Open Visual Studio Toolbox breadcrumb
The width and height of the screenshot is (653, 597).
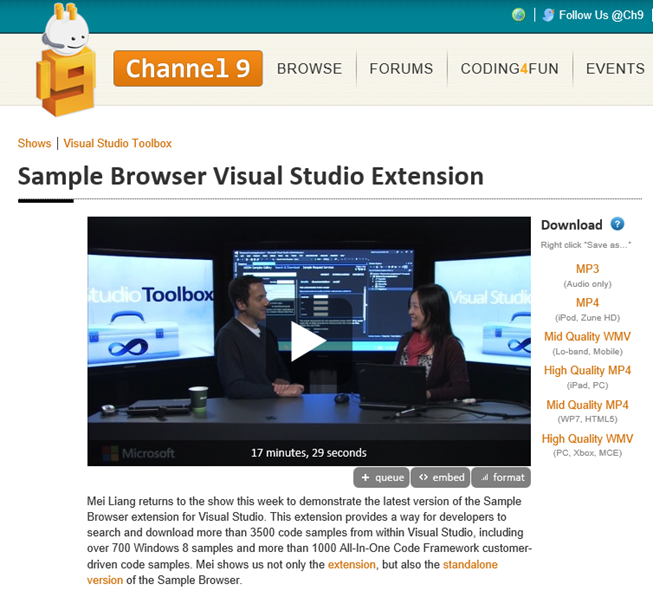tap(117, 143)
